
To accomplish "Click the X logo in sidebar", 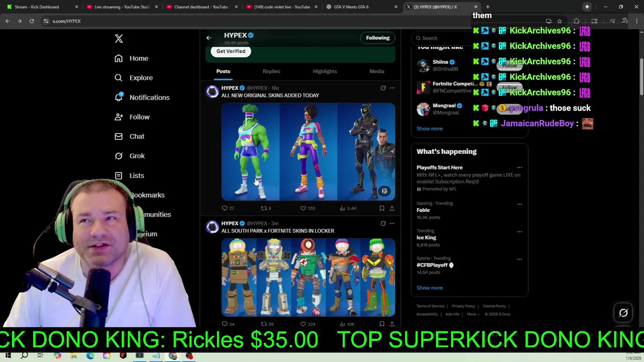I will 119,39.
